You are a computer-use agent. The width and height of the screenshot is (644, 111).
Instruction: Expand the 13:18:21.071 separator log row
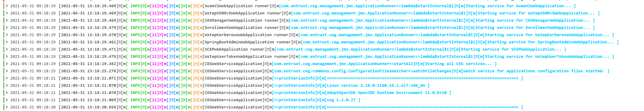coord(7,78)
